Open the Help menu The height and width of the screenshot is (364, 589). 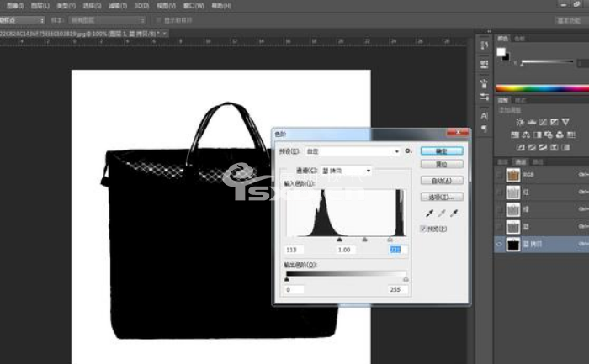[x=221, y=6]
